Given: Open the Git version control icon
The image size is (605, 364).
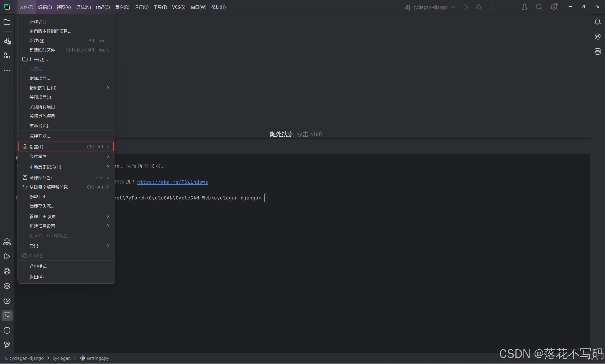Looking at the screenshot, I should (x=7, y=345).
